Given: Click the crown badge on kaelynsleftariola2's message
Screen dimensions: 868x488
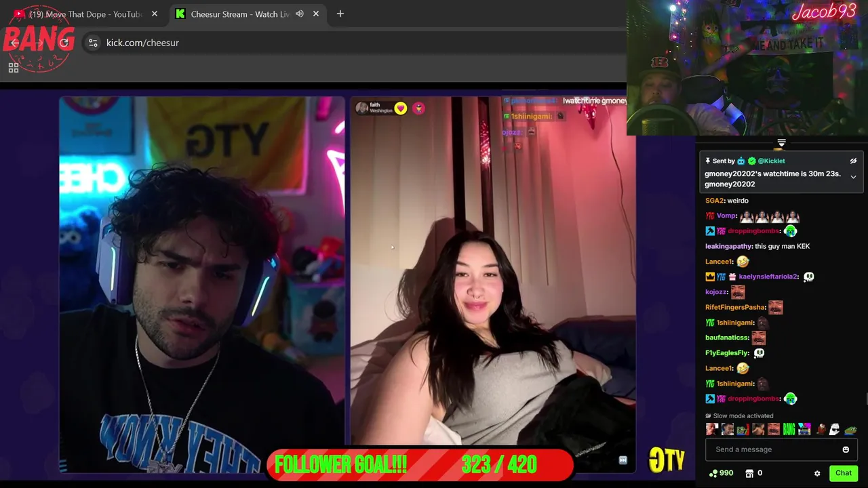Looking at the screenshot, I should click(710, 277).
